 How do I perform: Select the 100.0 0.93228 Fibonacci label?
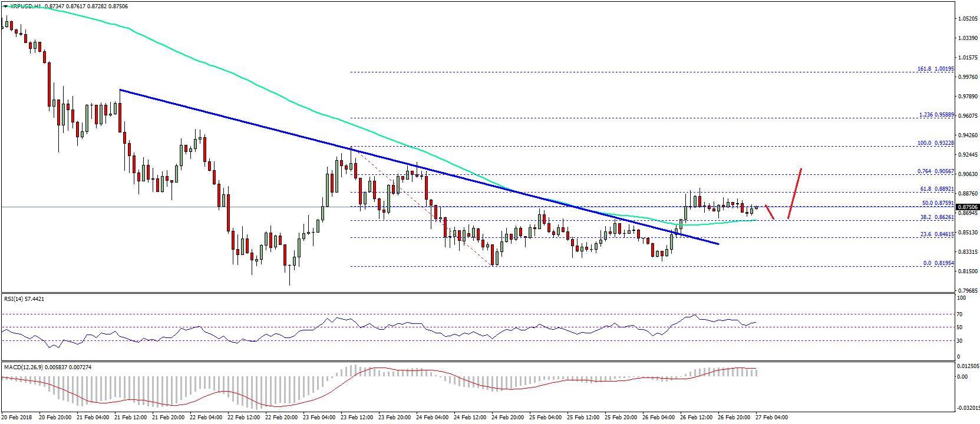936,143
